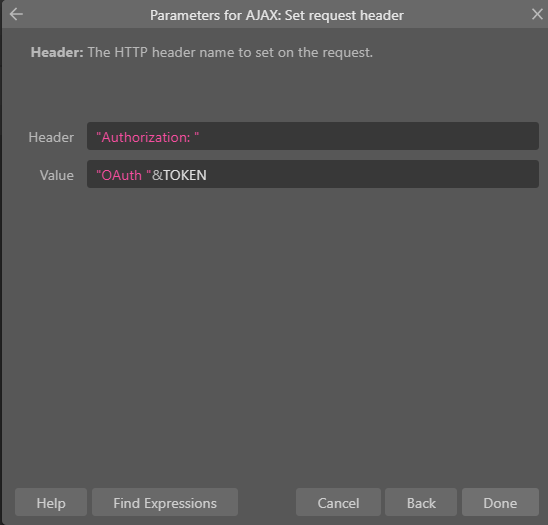Go to previous step with Back button
548x525 pixels.
pyautogui.click(x=421, y=502)
